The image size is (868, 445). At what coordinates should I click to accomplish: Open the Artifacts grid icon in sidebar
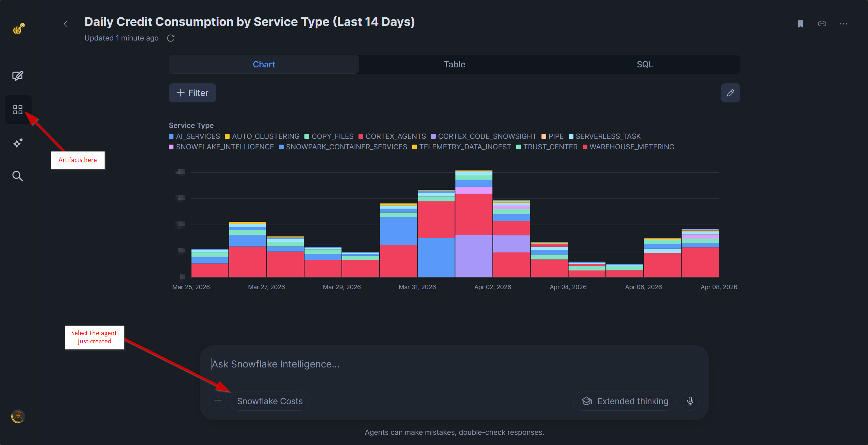18,110
